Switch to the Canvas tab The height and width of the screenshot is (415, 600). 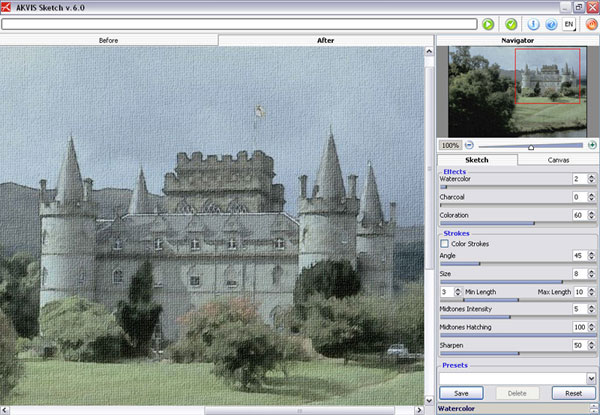pyautogui.click(x=558, y=159)
